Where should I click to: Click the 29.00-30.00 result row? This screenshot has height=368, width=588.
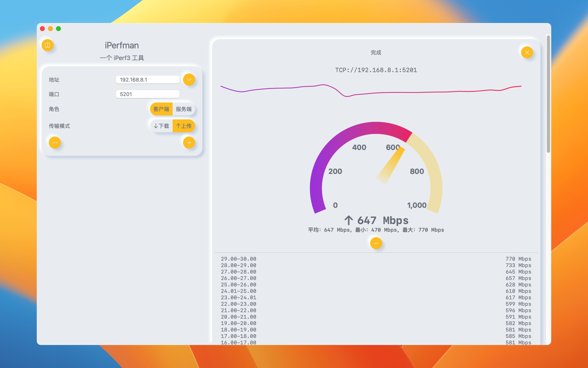pos(376,259)
